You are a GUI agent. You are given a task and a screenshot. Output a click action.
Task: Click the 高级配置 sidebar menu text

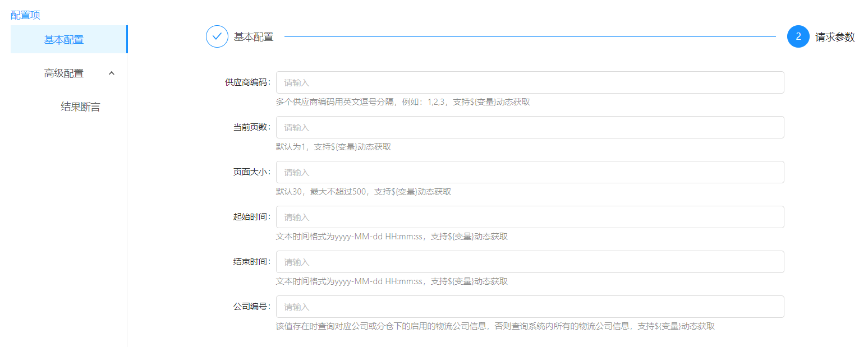pos(64,73)
